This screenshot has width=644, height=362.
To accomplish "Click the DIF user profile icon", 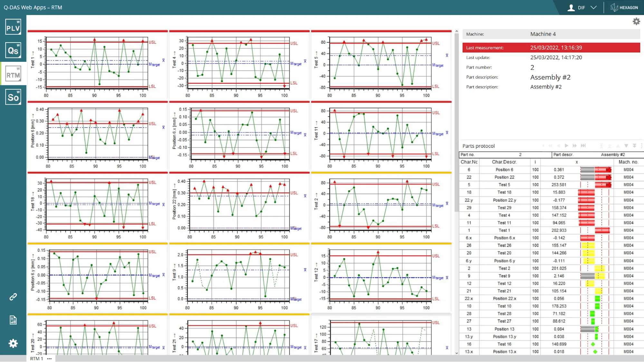I will (571, 7).
